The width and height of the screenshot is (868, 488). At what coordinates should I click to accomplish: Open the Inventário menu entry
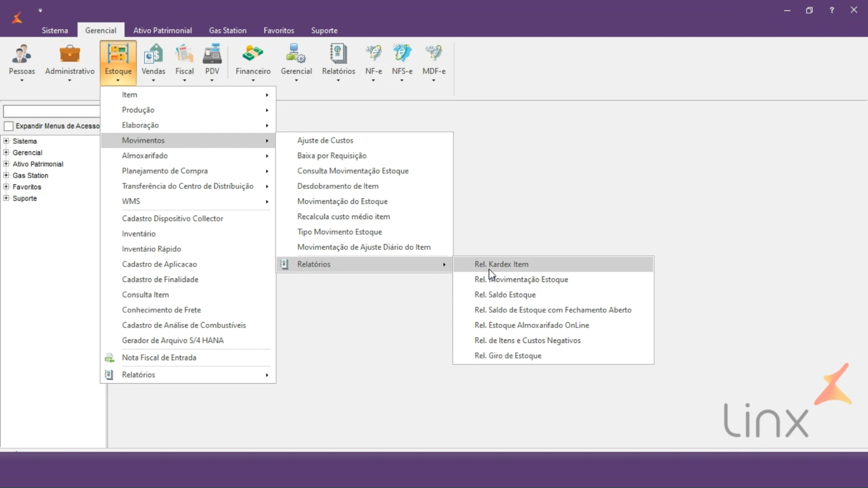point(188,234)
